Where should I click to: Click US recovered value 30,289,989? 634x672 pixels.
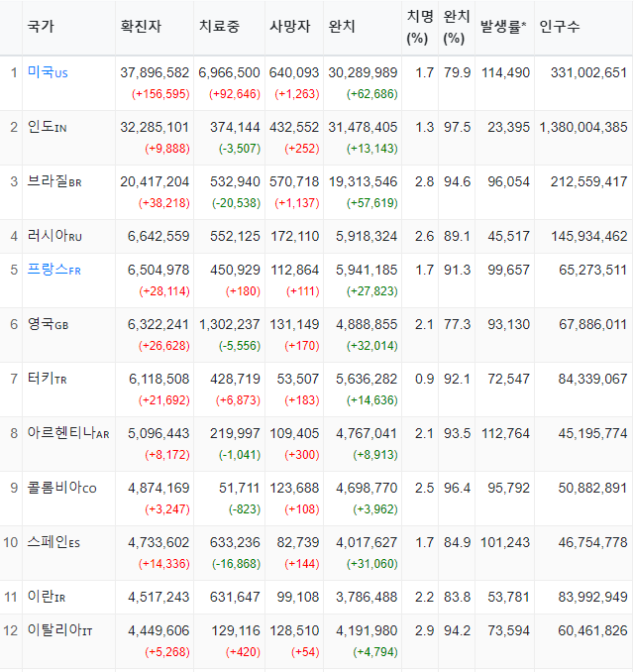363,72
